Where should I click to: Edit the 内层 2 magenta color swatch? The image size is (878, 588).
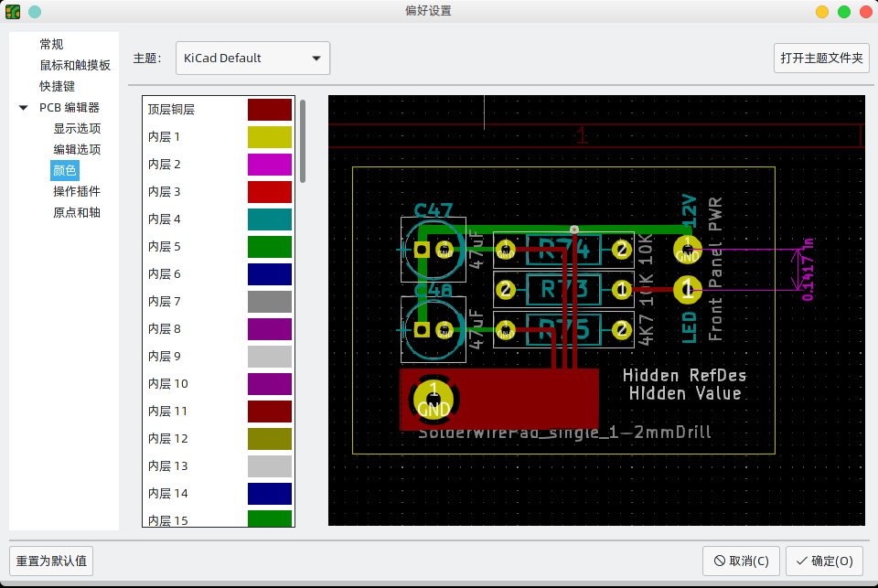click(270, 164)
